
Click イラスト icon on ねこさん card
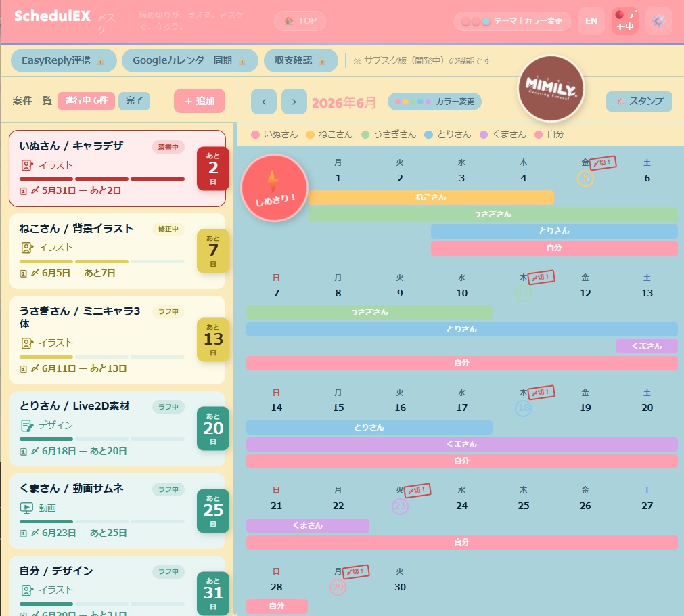(27, 248)
